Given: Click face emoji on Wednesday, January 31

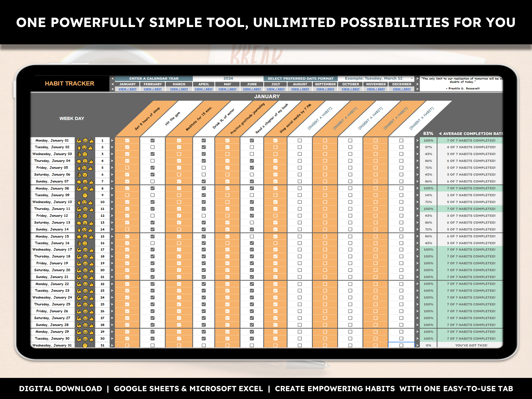Looking at the screenshot, I should 85,345.
